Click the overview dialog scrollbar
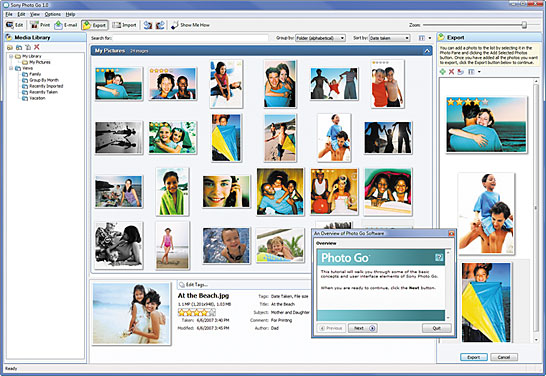Image resolution: width=546 pixels, height=376 pixels. tap(448, 285)
